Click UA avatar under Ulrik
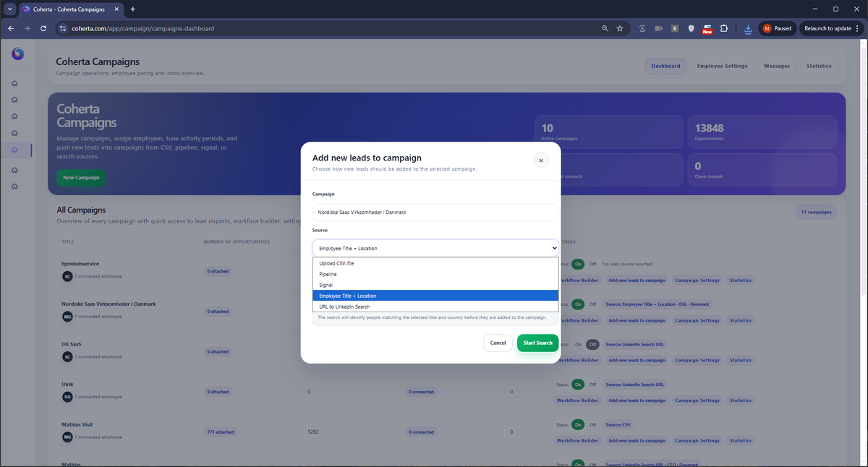This screenshot has width=868, height=467. tap(67, 397)
